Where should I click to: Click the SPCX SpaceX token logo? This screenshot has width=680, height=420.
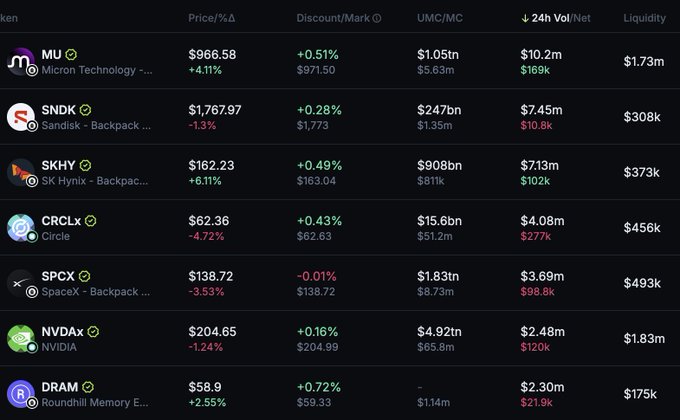coord(21,283)
